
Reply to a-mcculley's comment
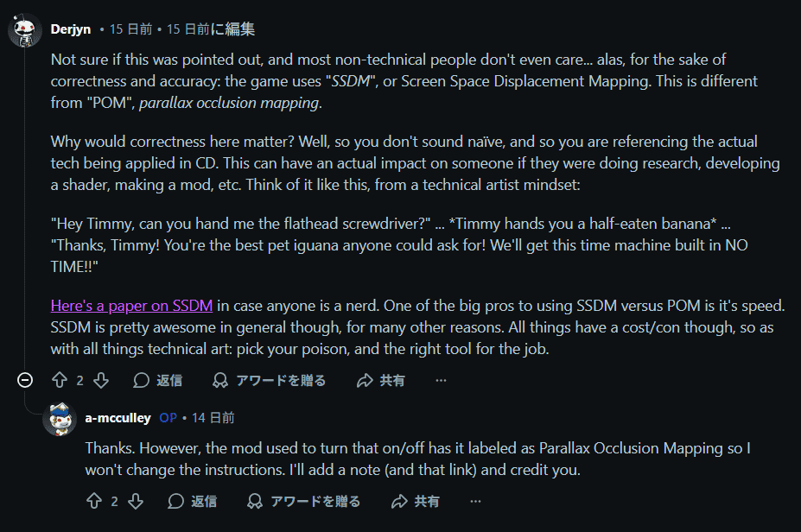pyautogui.click(x=192, y=501)
